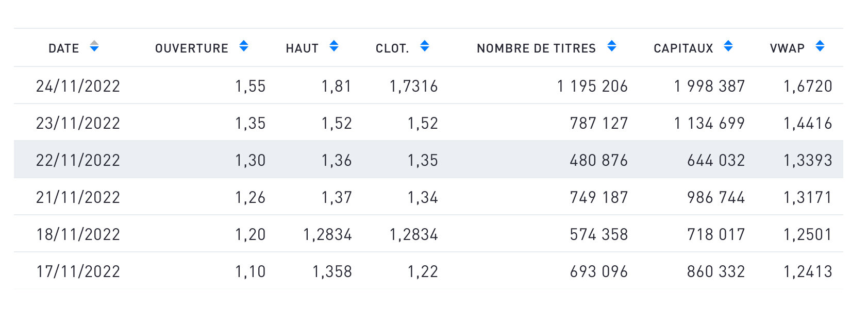
Task: Toggle sort on HAUT column arrows
Action: [x=334, y=46]
